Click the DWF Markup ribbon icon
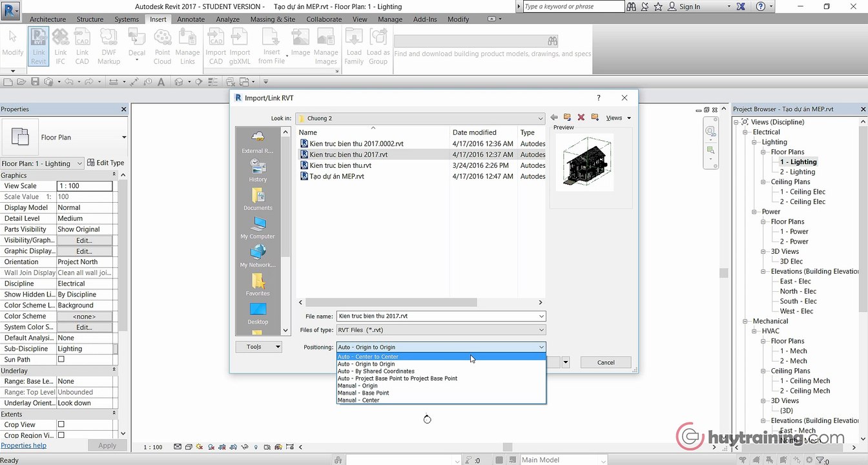 (108, 46)
